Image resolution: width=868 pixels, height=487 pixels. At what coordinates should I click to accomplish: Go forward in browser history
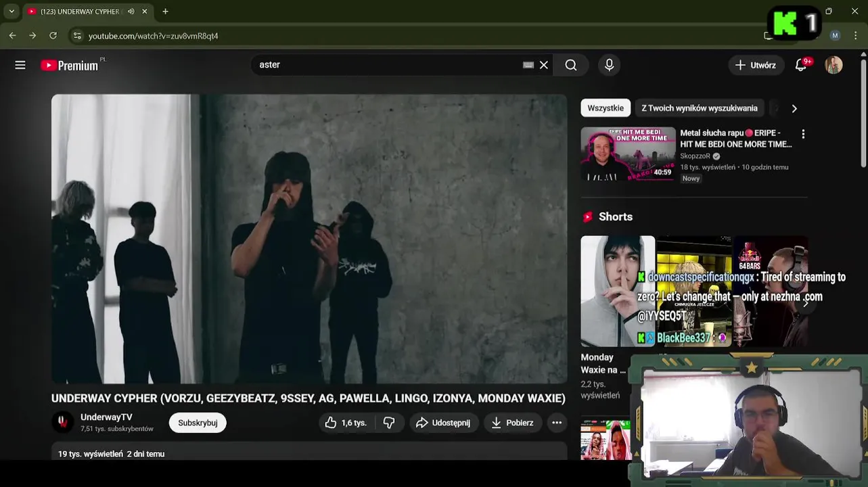32,36
